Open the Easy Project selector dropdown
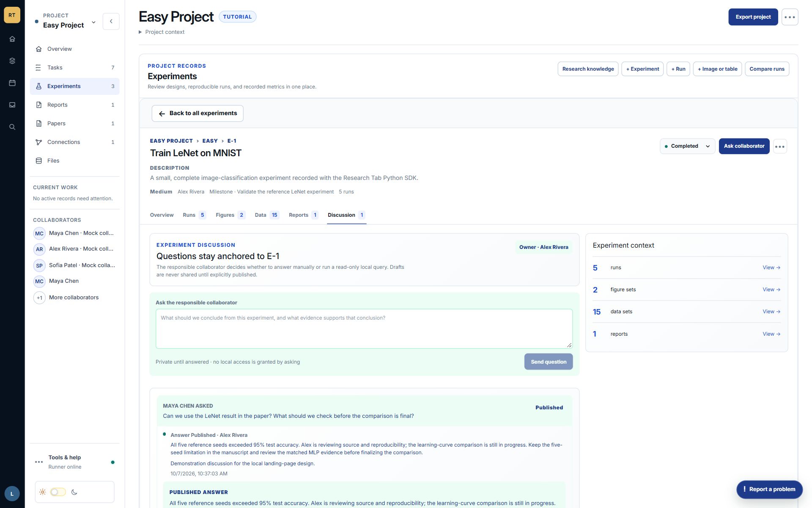The image size is (812, 508). pyautogui.click(x=66, y=21)
